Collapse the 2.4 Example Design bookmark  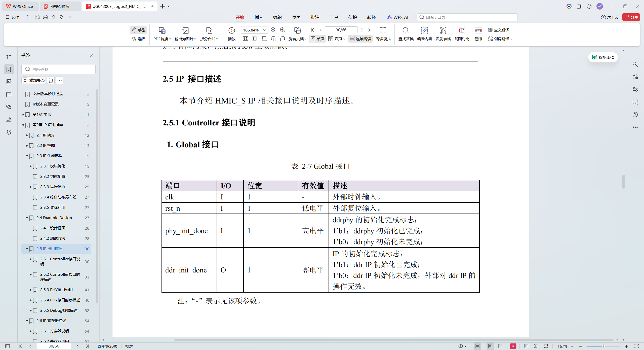[27, 218]
